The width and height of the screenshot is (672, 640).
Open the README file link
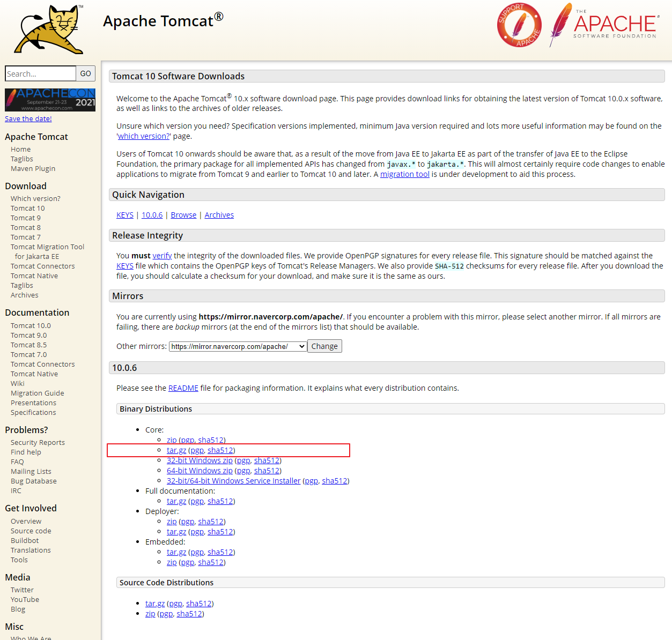(x=183, y=388)
